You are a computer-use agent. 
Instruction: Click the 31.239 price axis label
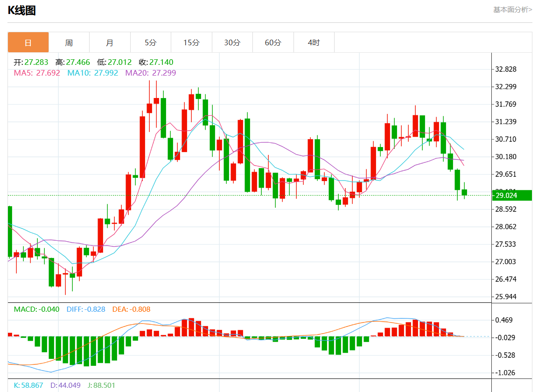click(x=506, y=122)
